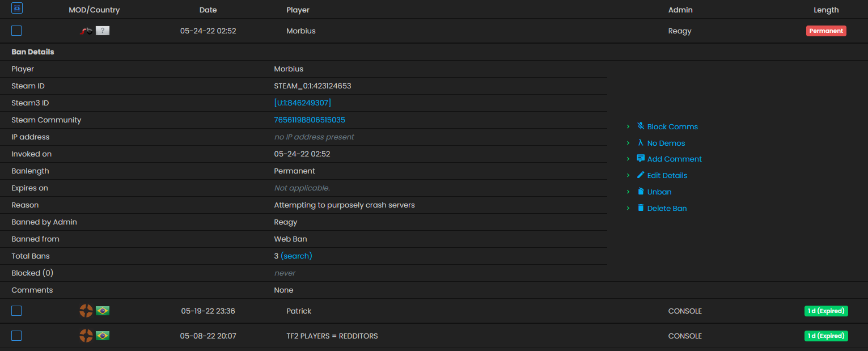Click the lambda No Demos icon

coord(641,143)
